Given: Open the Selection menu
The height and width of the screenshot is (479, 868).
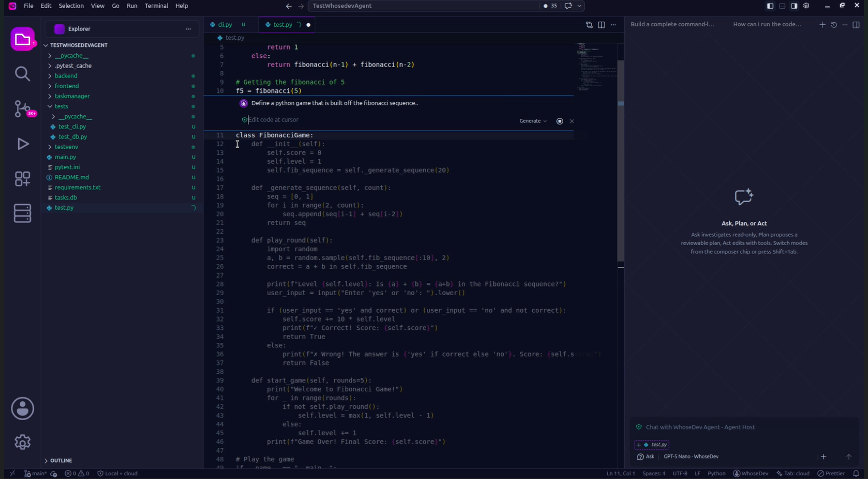Looking at the screenshot, I should 71,6.
